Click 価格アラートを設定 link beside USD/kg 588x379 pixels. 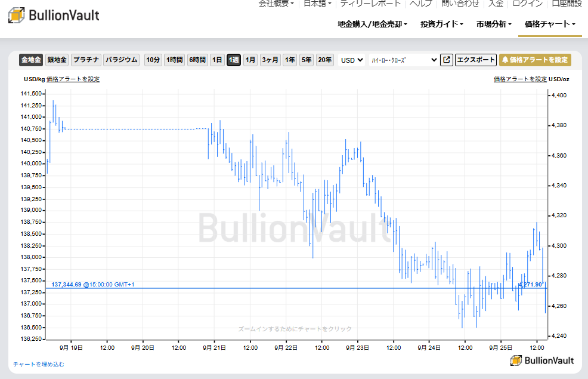tap(73, 79)
